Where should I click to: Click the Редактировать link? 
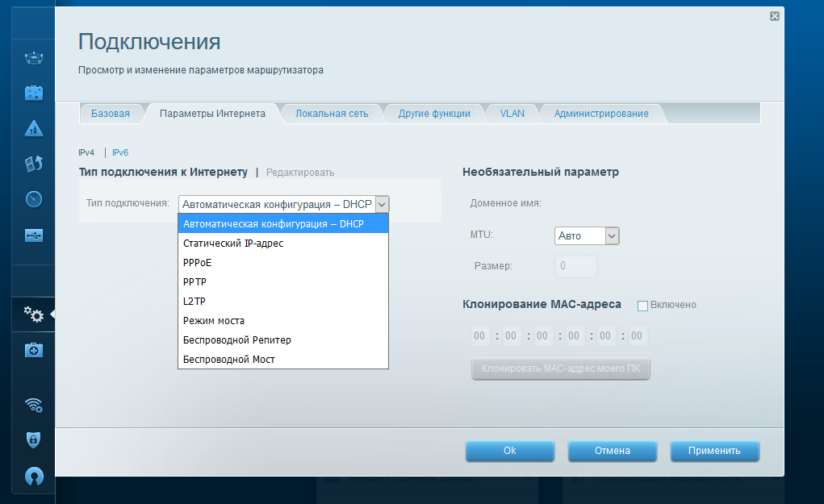(300, 173)
